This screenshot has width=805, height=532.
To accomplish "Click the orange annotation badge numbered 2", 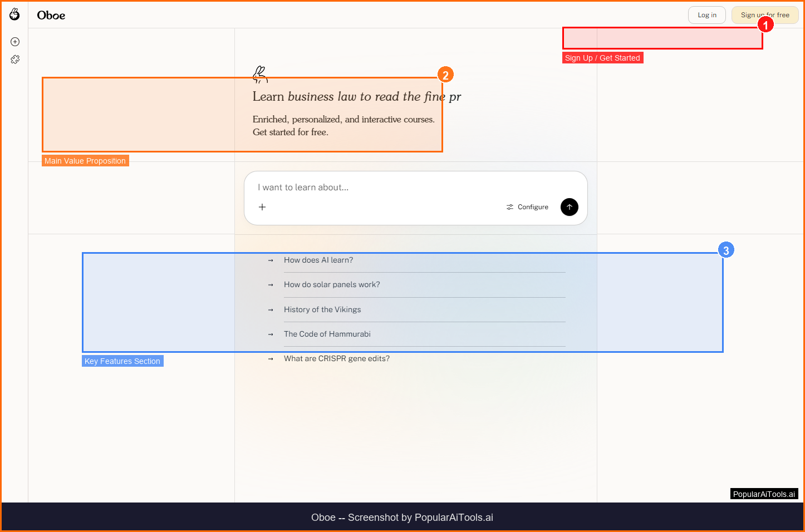I will 445,75.
